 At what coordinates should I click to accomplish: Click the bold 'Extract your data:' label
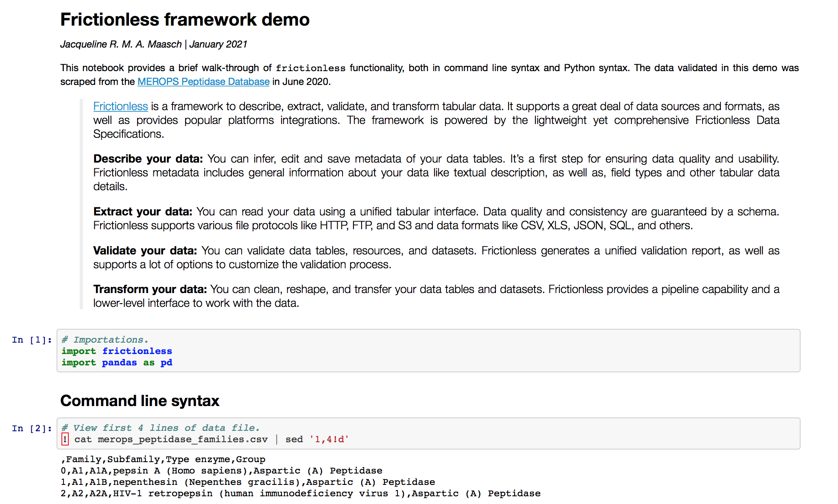tap(143, 212)
